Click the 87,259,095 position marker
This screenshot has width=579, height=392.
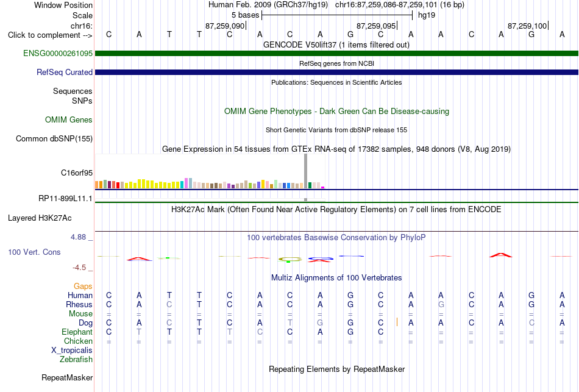point(376,26)
